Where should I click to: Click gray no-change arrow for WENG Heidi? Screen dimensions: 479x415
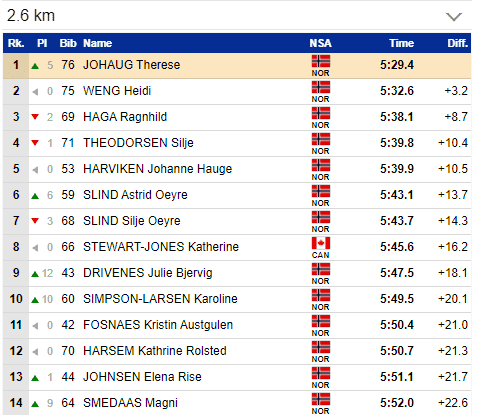click(35, 91)
